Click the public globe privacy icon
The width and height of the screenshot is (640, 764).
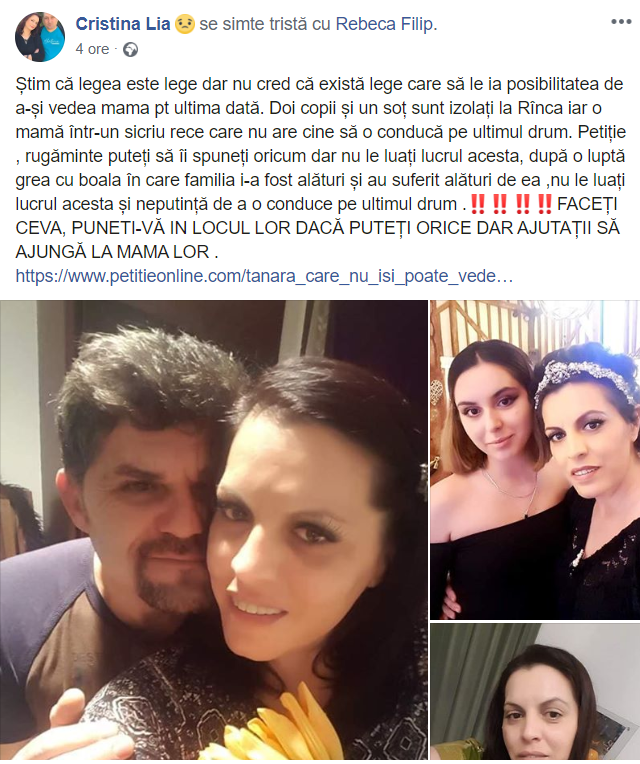click(130, 49)
